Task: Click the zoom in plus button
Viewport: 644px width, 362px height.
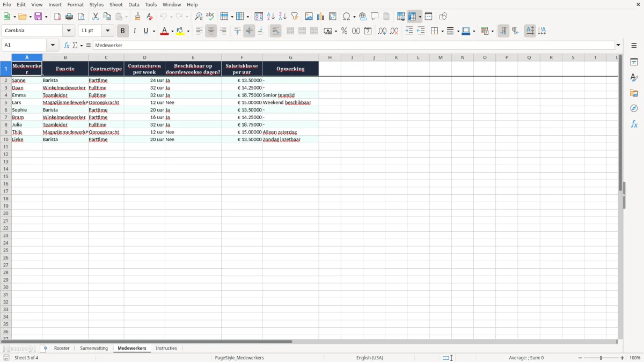Action: (x=623, y=358)
